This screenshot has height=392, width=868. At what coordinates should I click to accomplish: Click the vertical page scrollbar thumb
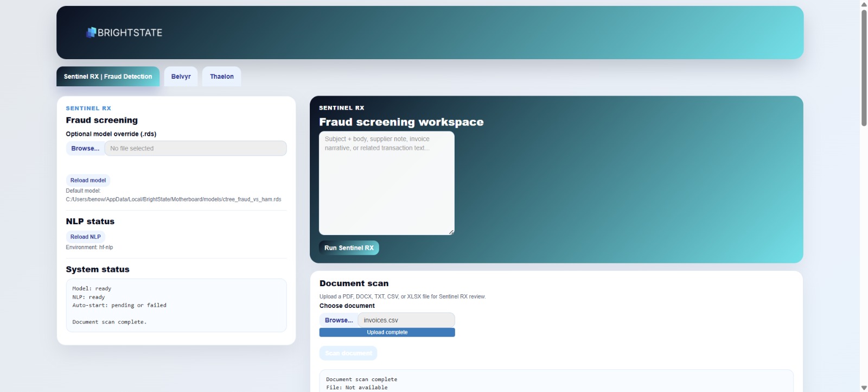pos(864,67)
